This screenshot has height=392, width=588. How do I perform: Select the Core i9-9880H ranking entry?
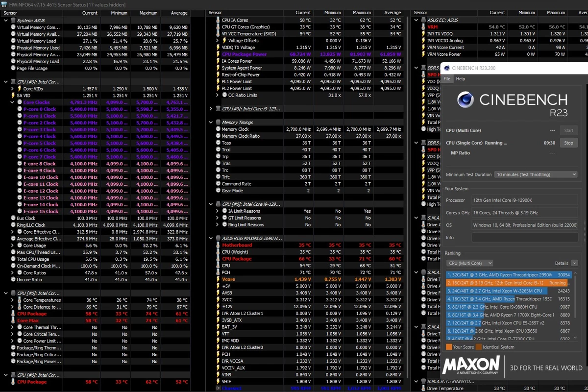508,307
